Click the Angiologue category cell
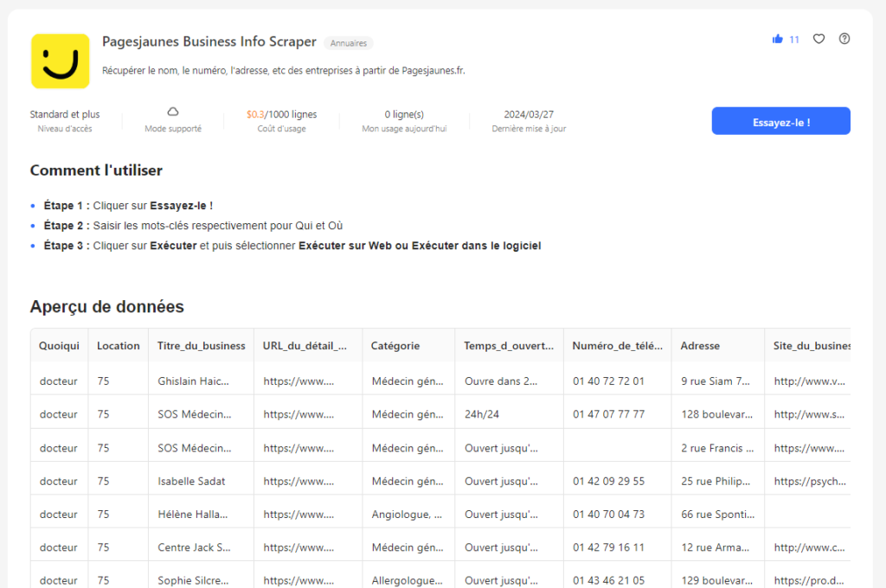 tap(408, 514)
